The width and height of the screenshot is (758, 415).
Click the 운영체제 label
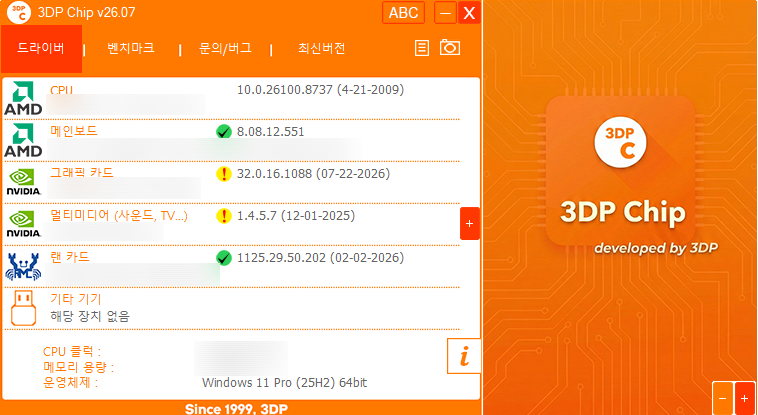[x=71, y=383]
